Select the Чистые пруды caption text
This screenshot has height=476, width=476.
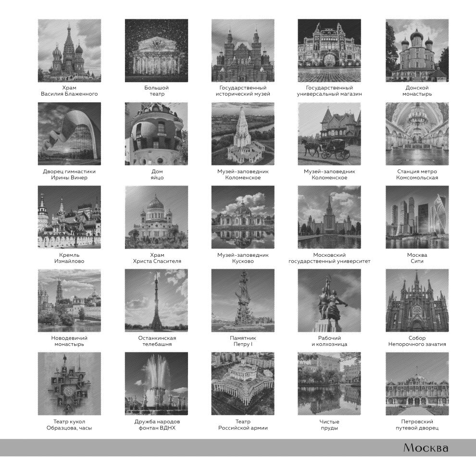click(329, 425)
